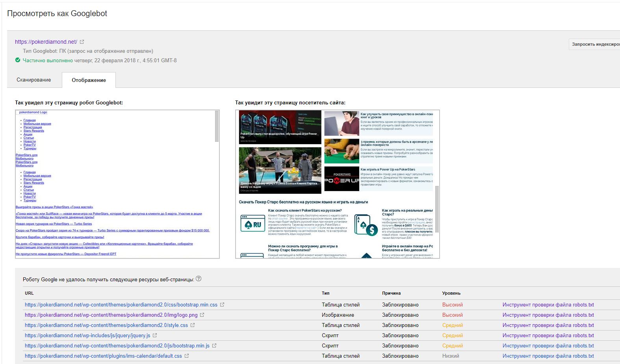Open robots.txt checker link in jquery.js row
This screenshot has width=620, height=364.
click(548, 335)
